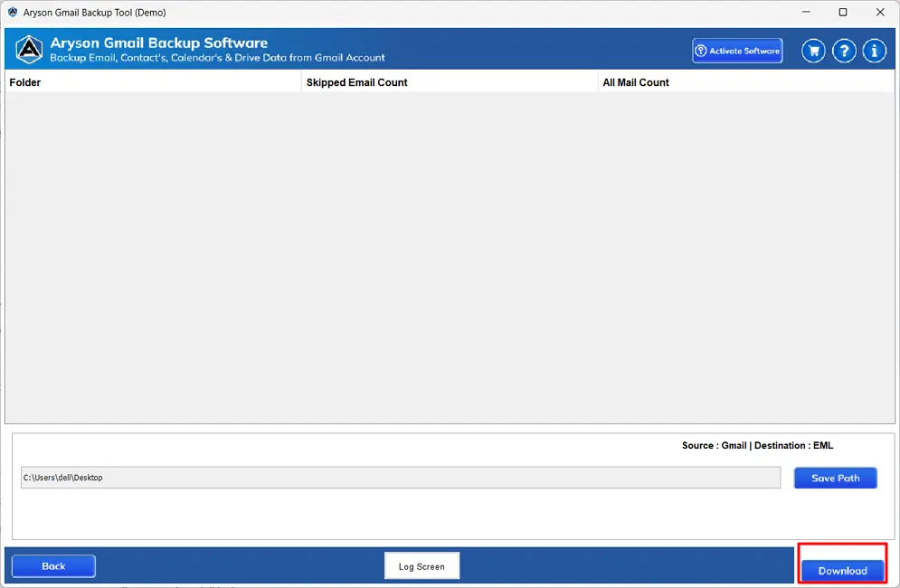Click the Aryson logo in header
The height and width of the screenshot is (588, 900).
(29, 50)
